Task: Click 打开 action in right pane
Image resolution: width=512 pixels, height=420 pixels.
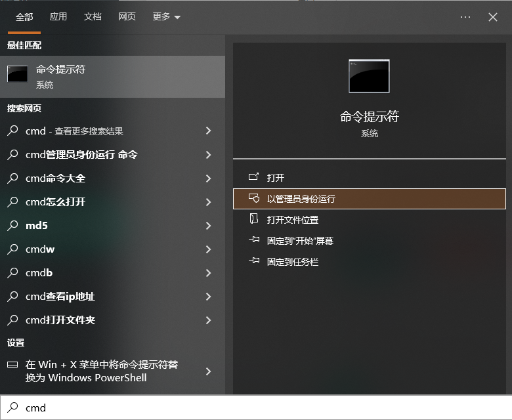Action: point(370,178)
